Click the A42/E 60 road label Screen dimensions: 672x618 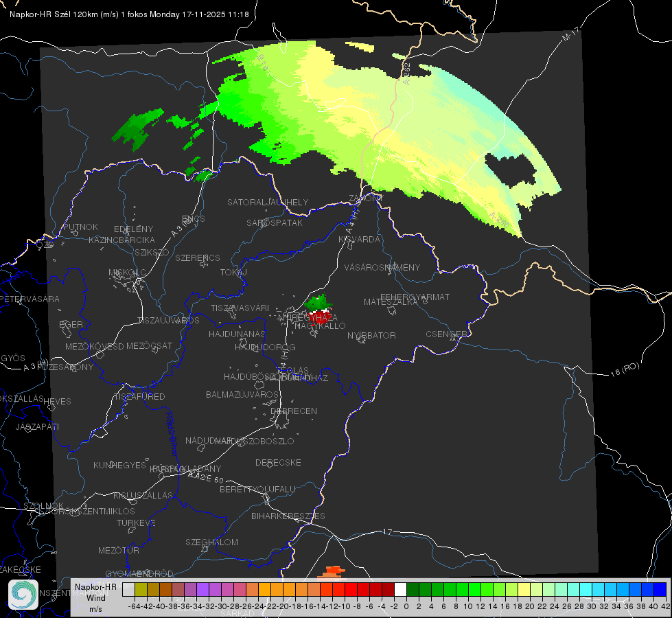(x=206, y=478)
